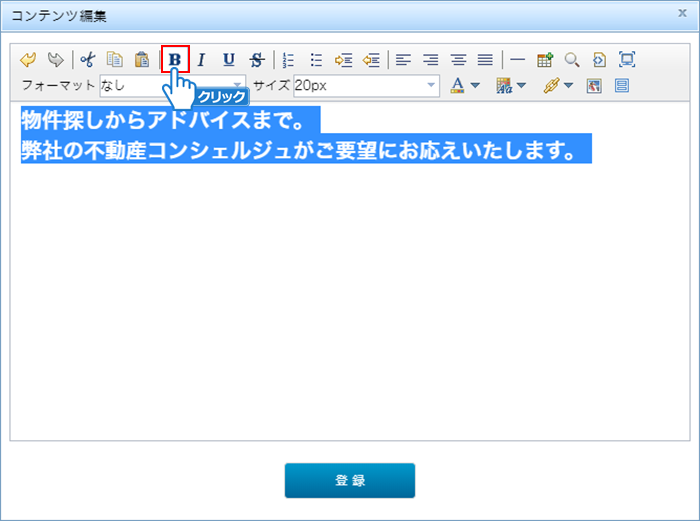
Task: Click in the empty editor text area
Action: click(x=350, y=300)
